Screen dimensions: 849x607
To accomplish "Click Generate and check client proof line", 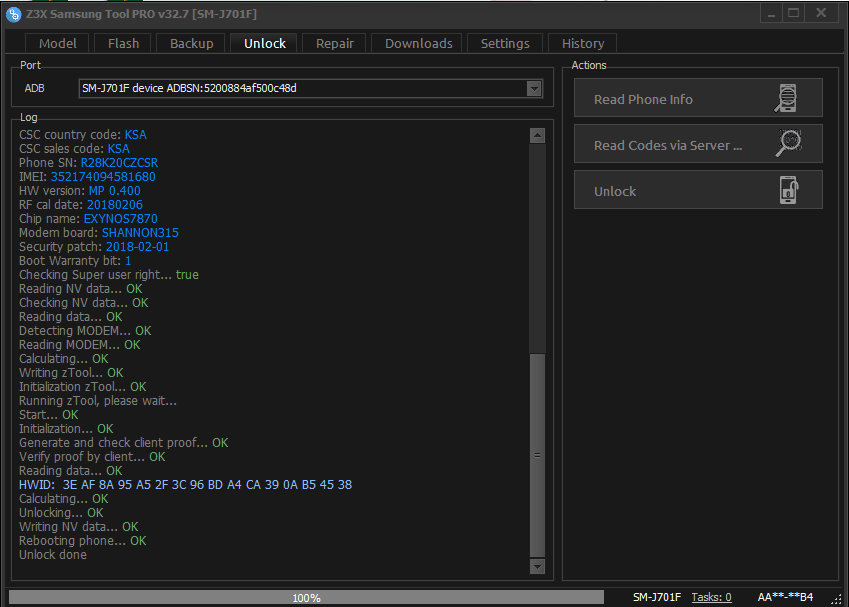I will [x=123, y=442].
